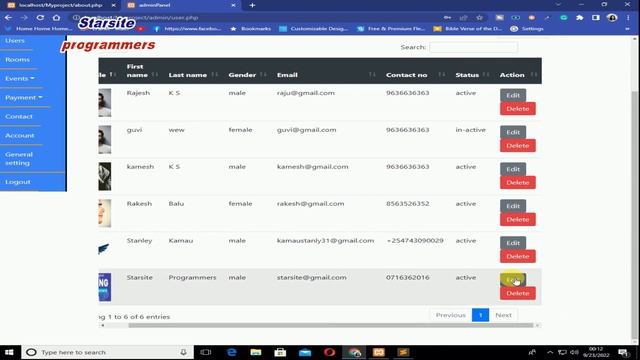Delete the Rakesh user row
This screenshot has width=640, height=360.
pos(518,220)
